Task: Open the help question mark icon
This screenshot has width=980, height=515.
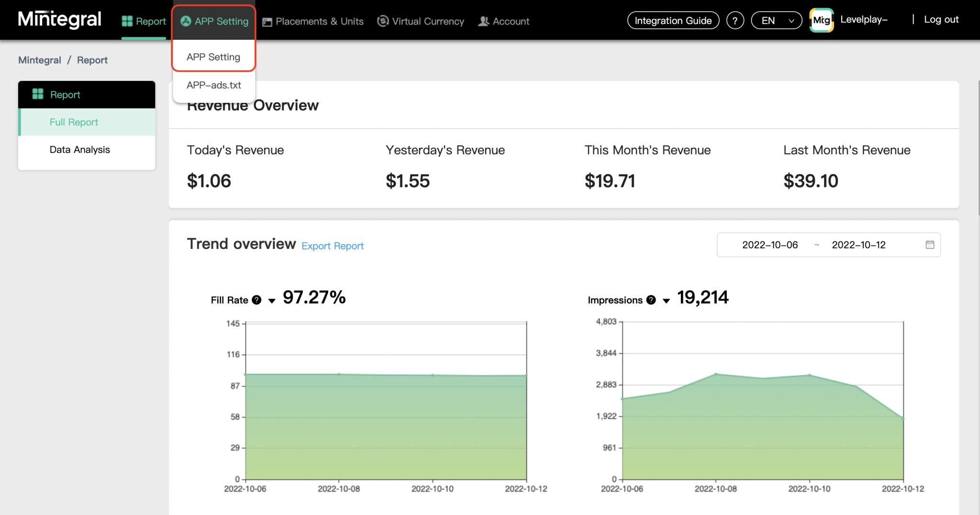Action: pyautogui.click(x=735, y=20)
